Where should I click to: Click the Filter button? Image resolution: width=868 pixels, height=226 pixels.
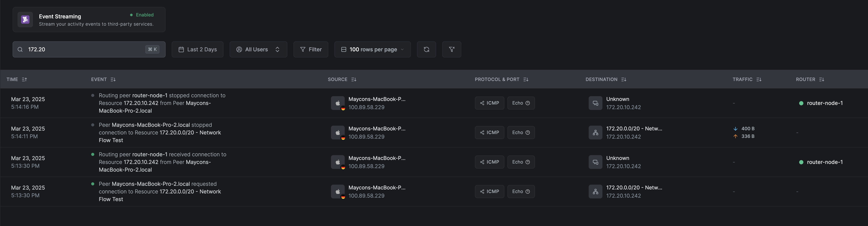tap(311, 49)
